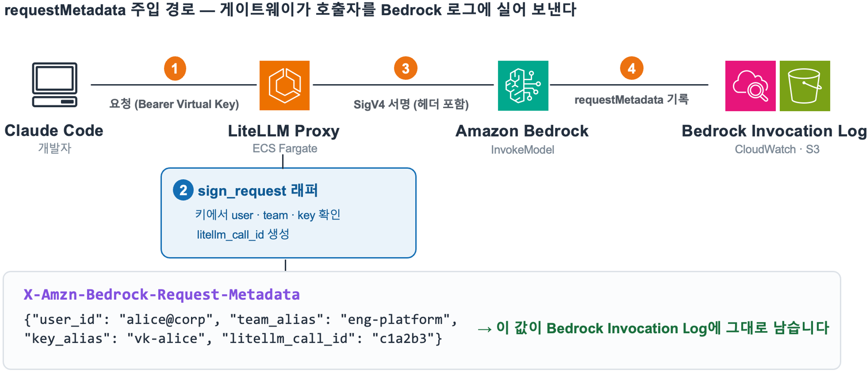Click the orange step 1 circle
The width and height of the screenshot is (868, 372).
(x=175, y=68)
